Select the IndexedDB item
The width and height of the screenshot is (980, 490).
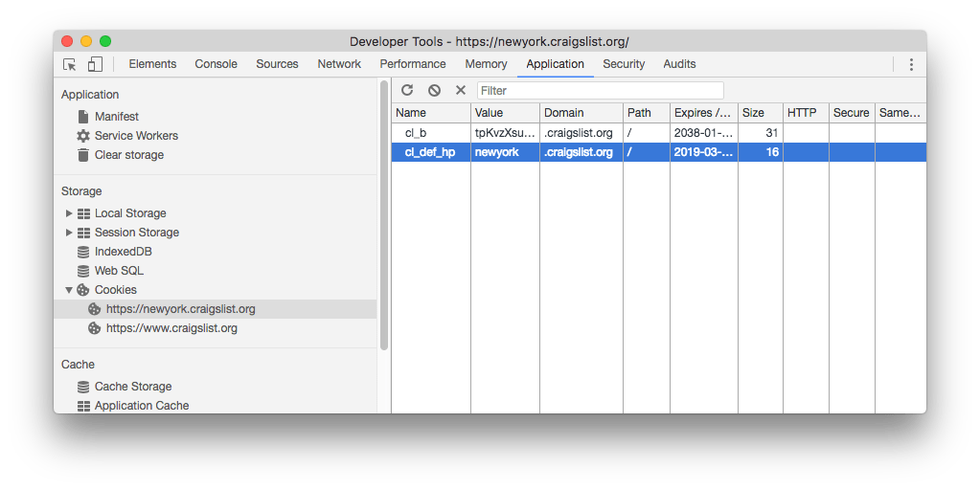(124, 252)
